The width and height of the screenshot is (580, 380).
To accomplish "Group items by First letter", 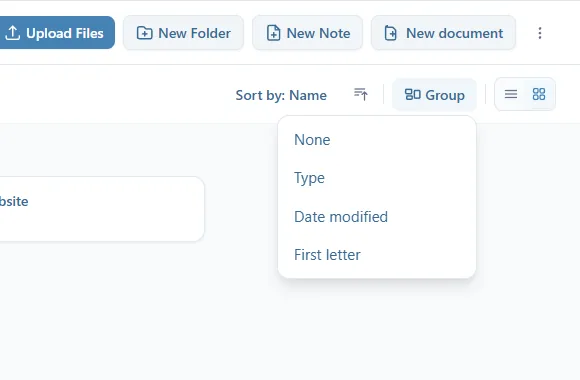I will pyautogui.click(x=377, y=255).
